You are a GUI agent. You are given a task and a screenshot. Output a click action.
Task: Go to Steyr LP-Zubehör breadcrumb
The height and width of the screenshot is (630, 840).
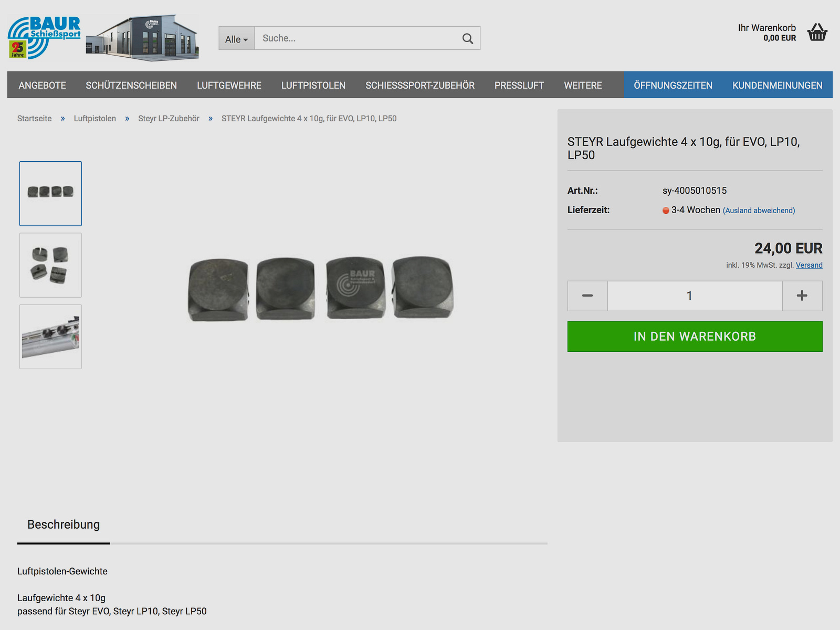click(169, 119)
